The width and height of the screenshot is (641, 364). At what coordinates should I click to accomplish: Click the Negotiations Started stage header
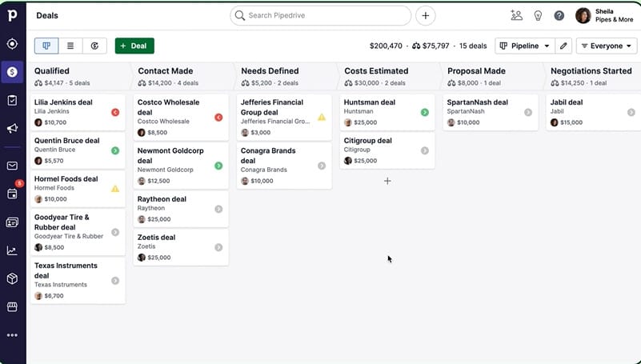point(591,70)
